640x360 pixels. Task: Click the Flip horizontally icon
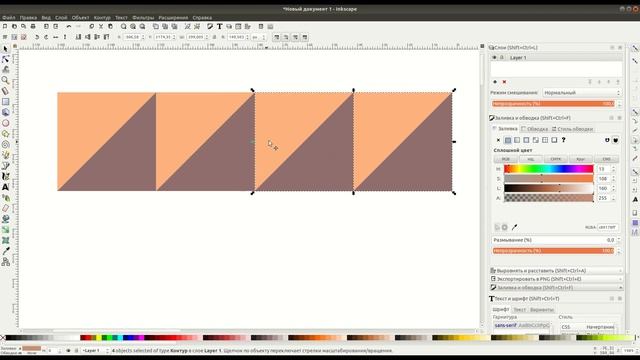(x=56, y=37)
